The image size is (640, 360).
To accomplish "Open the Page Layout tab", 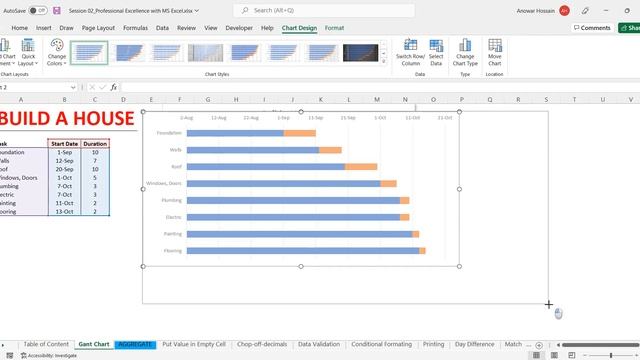I will [x=98, y=28].
